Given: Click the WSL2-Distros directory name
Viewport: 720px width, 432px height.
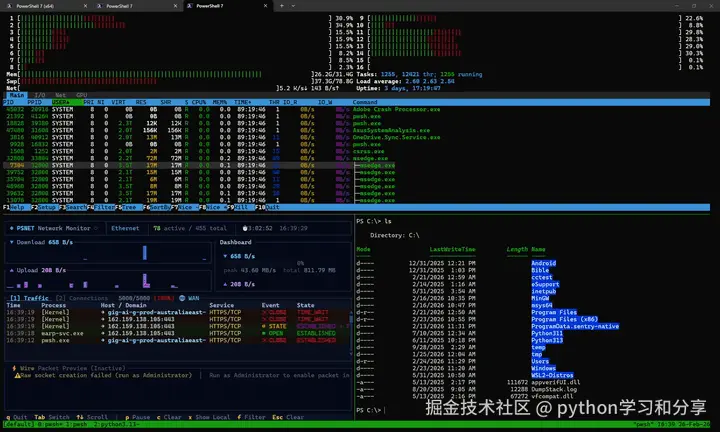Looking at the screenshot, I should pos(552,375).
